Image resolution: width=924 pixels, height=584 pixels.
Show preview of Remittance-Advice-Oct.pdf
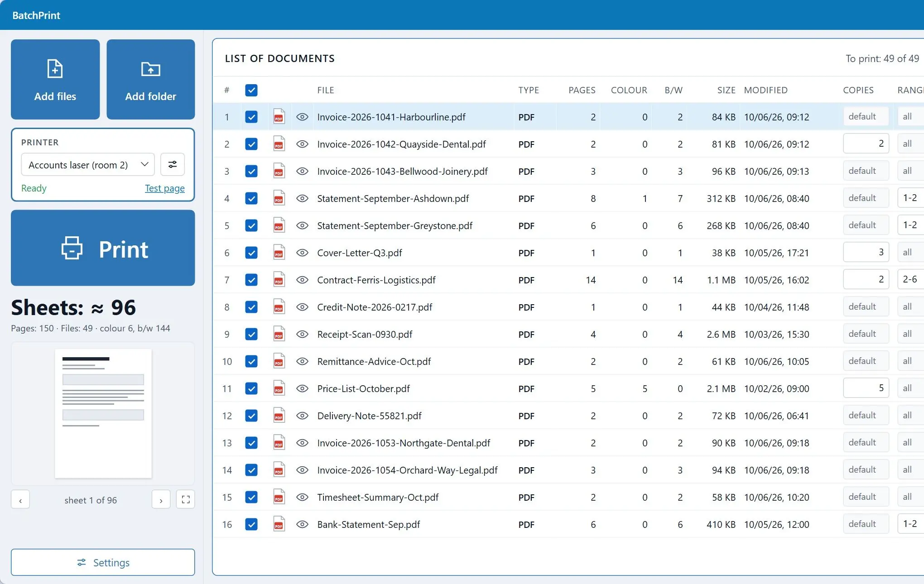pos(302,361)
